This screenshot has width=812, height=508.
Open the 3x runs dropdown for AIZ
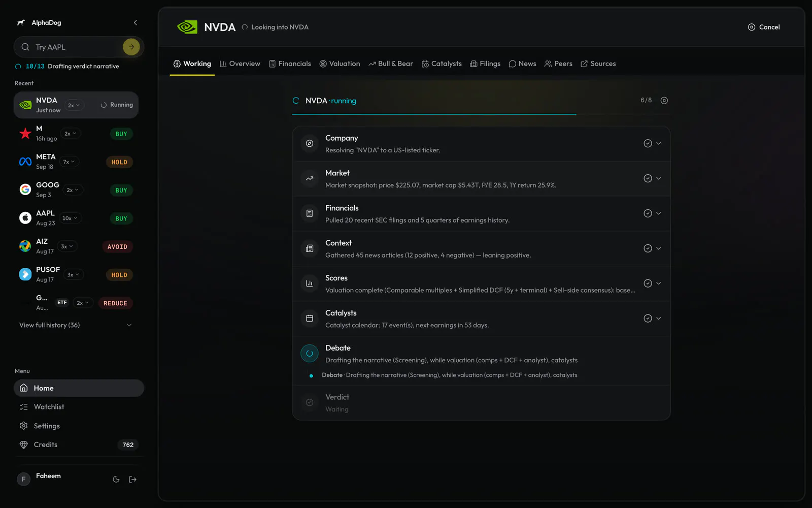pos(67,246)
